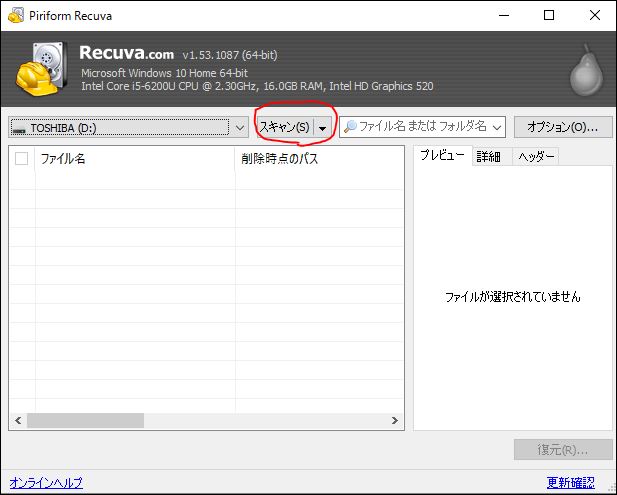Click the horizontal scrollbar thumb in file list
This screenshot has height=495, width=617.
click(x=85, y=421)
